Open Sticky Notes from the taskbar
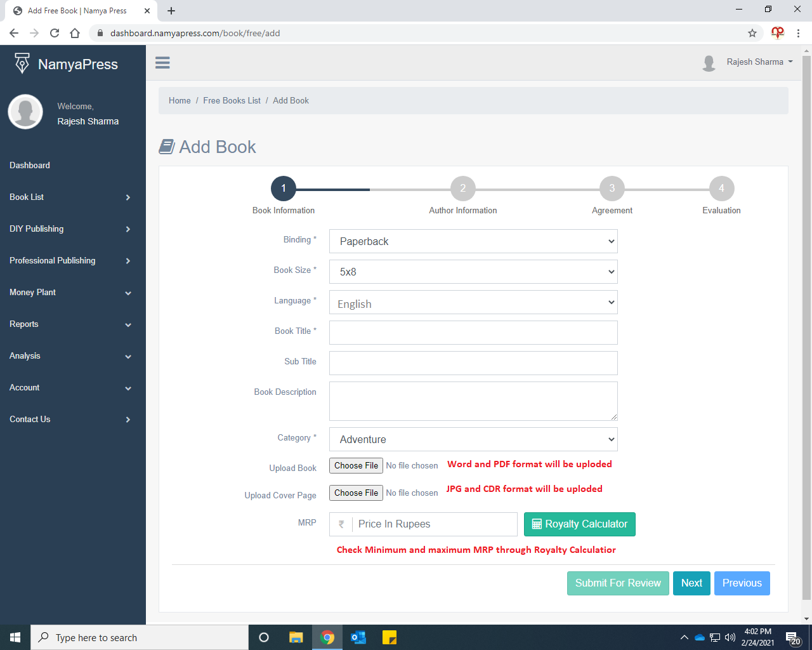This screenshot has height=650, width=812. point(390,637)
